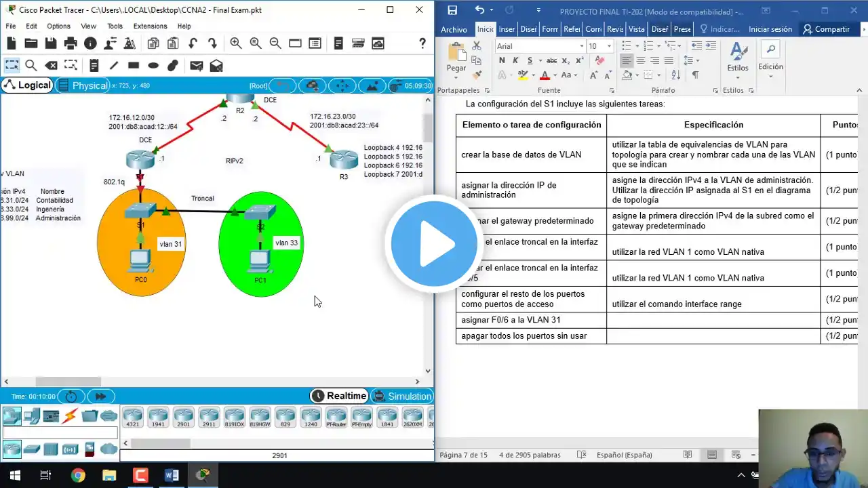
Task: Click Iniciar sesión in Word
Action: (770, 29)
